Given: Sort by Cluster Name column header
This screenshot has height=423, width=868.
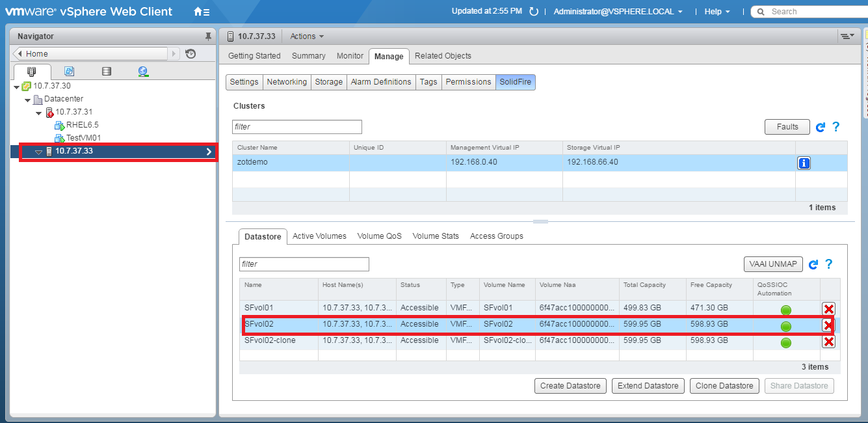Looking at the screenshot, I should click(291, 148).
